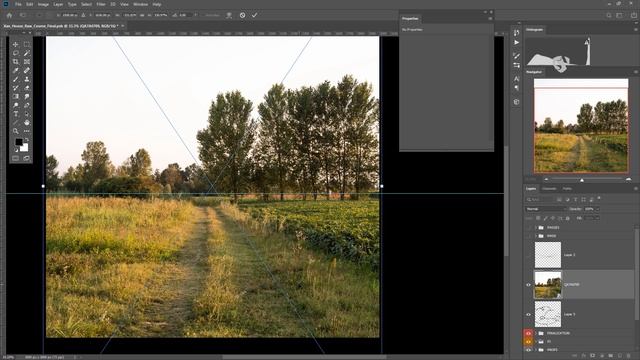Toggle the link between width and height
The height and width of the screenshot is (360, 640).
[x=141, y=15]
